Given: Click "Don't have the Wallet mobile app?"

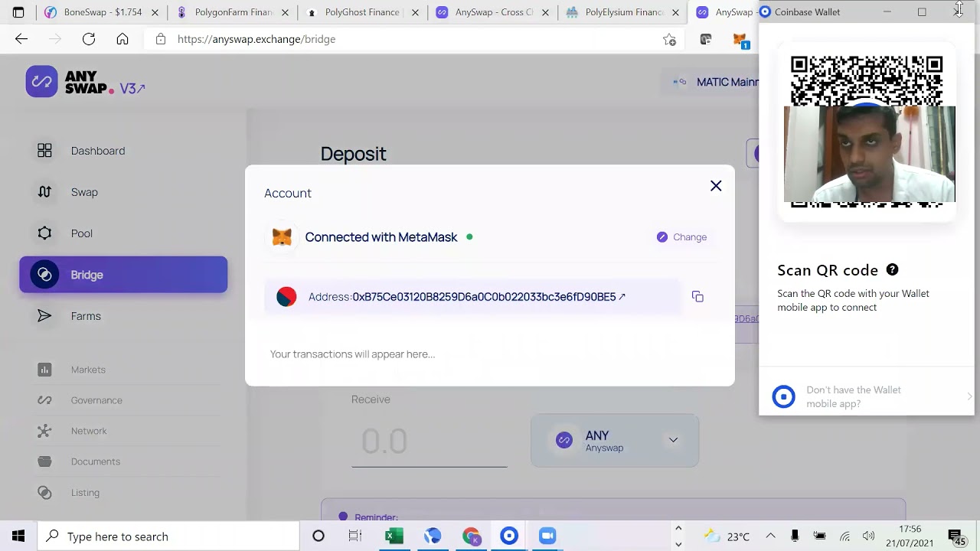Looking at the screenshot, I should click(x=854, y=396).
